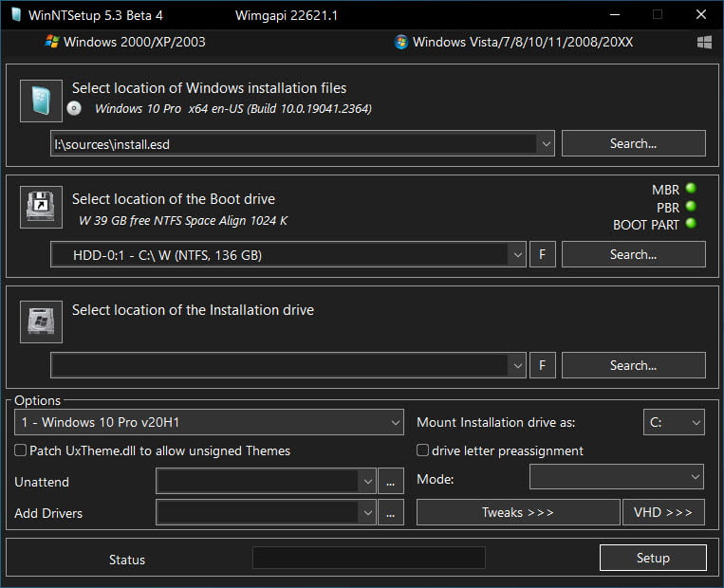Open the Tweaks >>> panel
This screenshot has width=724, height=588.
tap(518, 512)
